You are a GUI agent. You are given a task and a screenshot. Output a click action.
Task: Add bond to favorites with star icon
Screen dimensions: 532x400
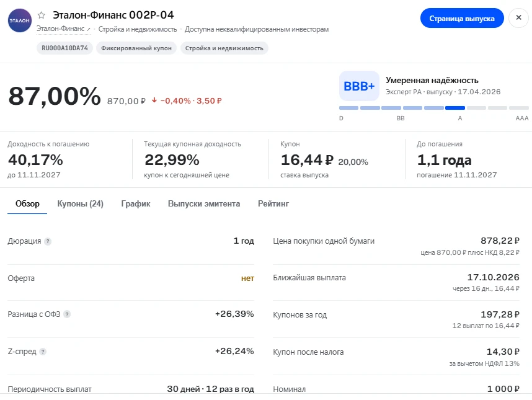tap(42, 16)
